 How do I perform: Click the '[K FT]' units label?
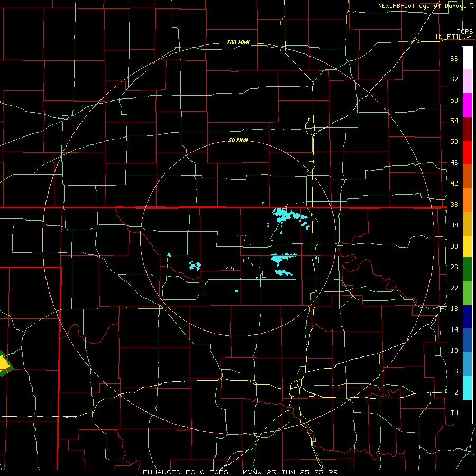point(447,36)
